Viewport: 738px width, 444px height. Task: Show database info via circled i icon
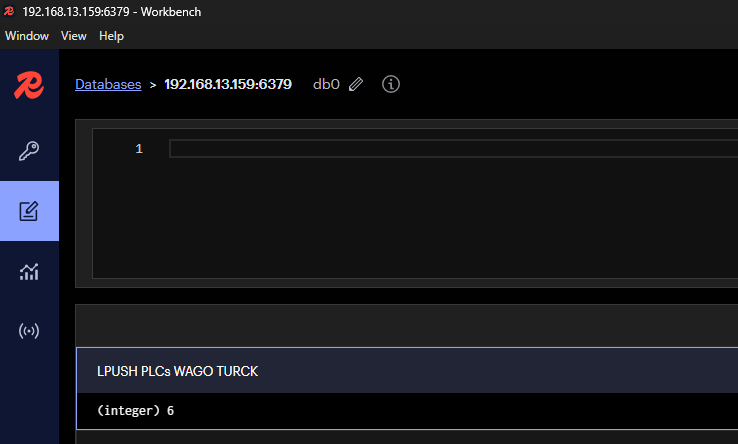click(x=391, y=84)
